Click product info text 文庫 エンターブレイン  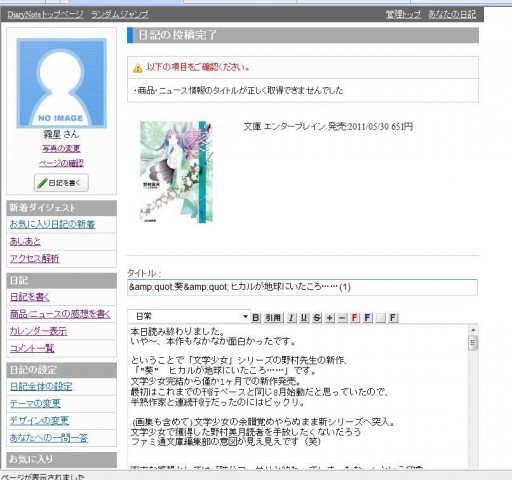[328, 127]
